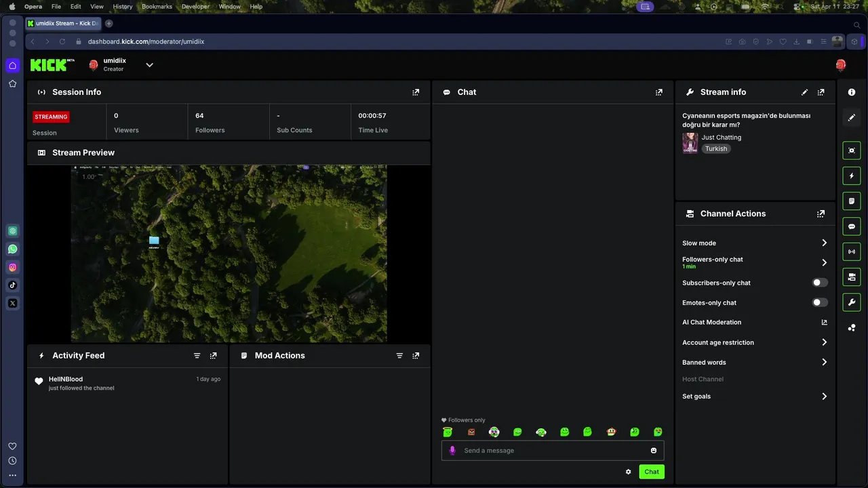This screenshot has height=488, width=868.
Task: Click HellNBlood username in Activity Feed
Action: click(x=66, y=379)
